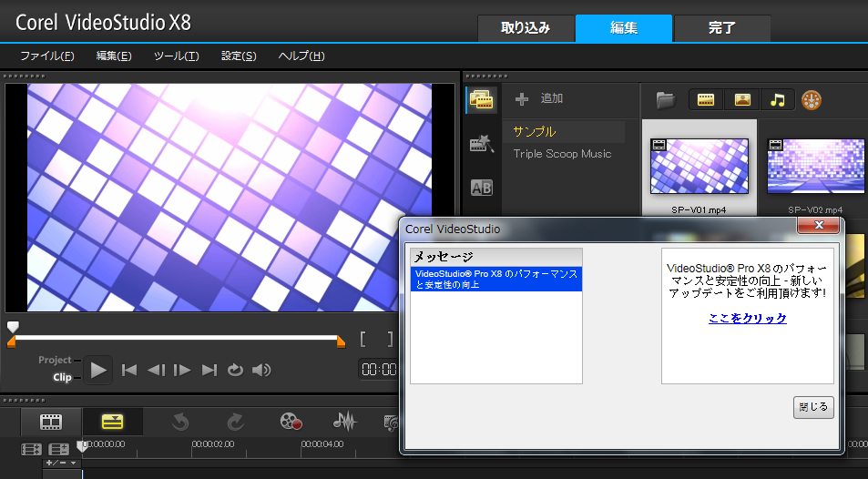Click the plus add-folder icon
The height and width of the screenshot is (479, 868).
(522, 99)
